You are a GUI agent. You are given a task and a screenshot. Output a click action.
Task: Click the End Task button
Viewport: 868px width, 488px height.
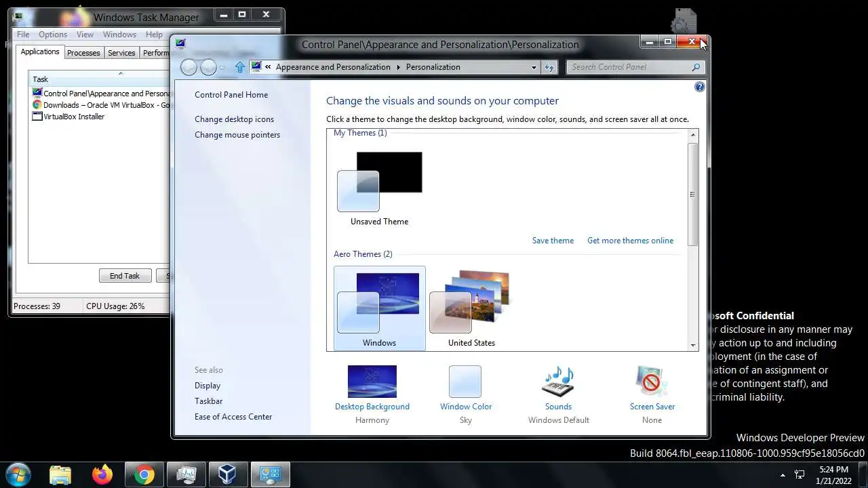pos(125,276)
